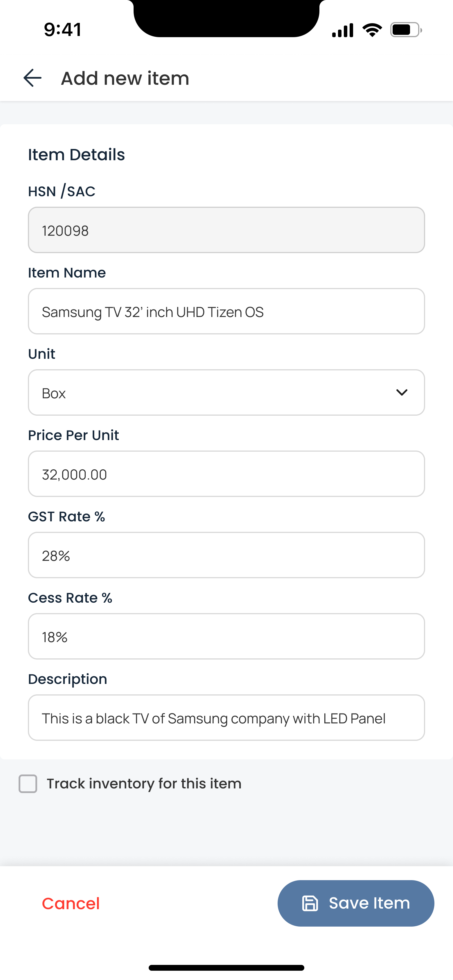453x980 pixels.
Task: Expand the Unit dropdown chevron
Action: click(402, 392)
